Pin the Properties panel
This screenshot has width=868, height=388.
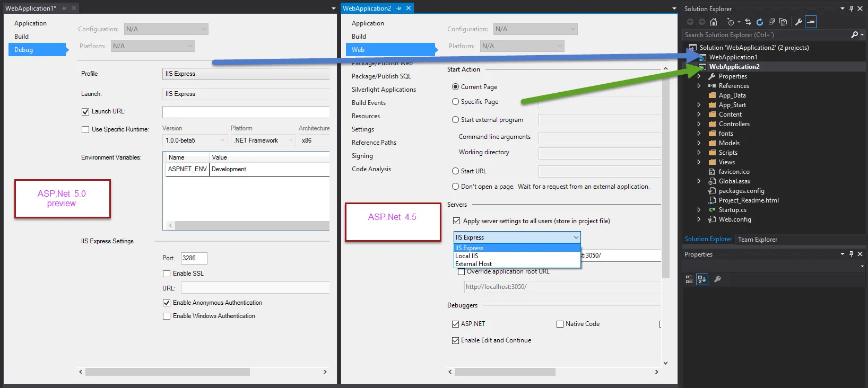click(852, 254)
